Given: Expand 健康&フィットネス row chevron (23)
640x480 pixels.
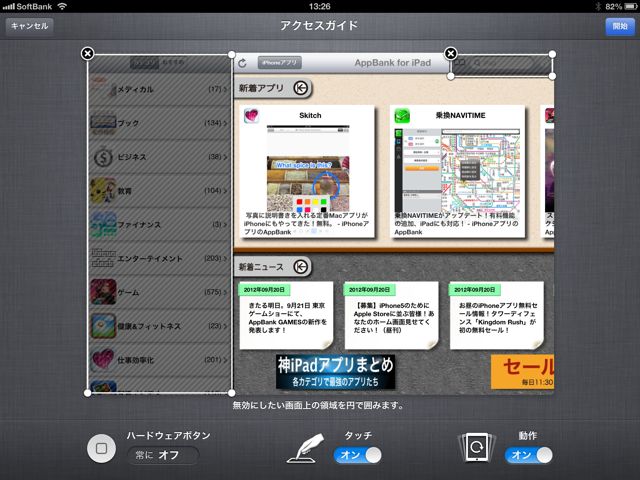Looking at the screenshot, I should click(x=225, y=326).
